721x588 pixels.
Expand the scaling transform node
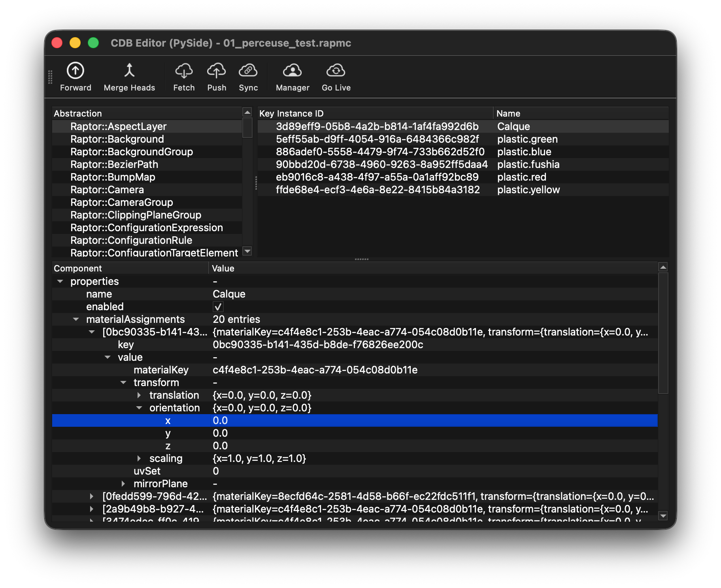pos(139,458)
